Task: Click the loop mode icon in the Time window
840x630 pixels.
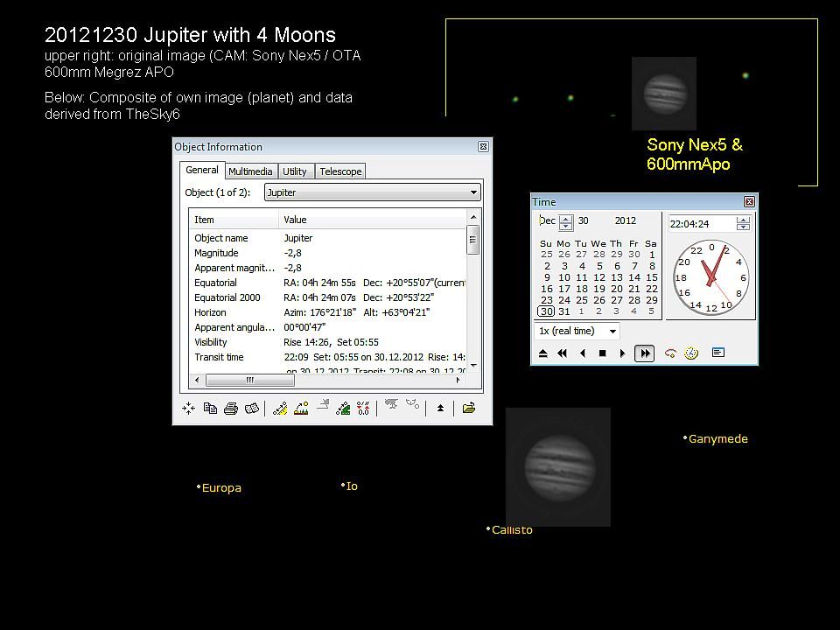Action: pyautogui.click(x=669, y=352)
